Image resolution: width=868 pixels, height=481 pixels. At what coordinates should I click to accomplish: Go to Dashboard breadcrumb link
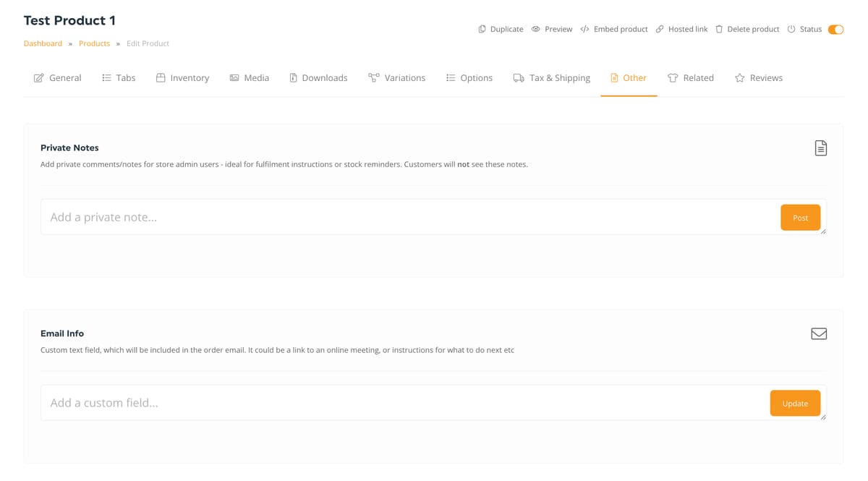[x=43, y=43]
